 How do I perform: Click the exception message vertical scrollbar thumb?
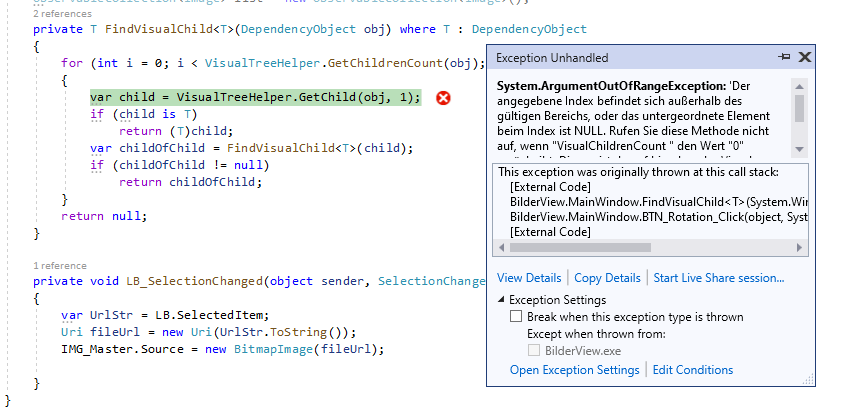[x=799, y=108]
